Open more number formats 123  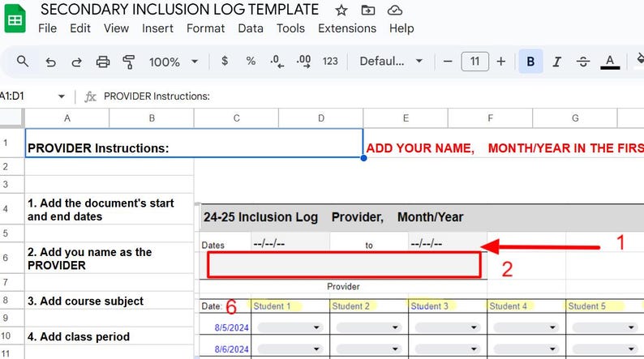pos(330,62)
